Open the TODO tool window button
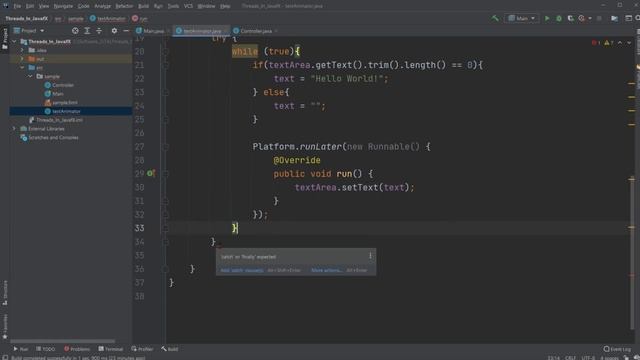The width and height of the screenshot is (640, 360). point(45,349)
